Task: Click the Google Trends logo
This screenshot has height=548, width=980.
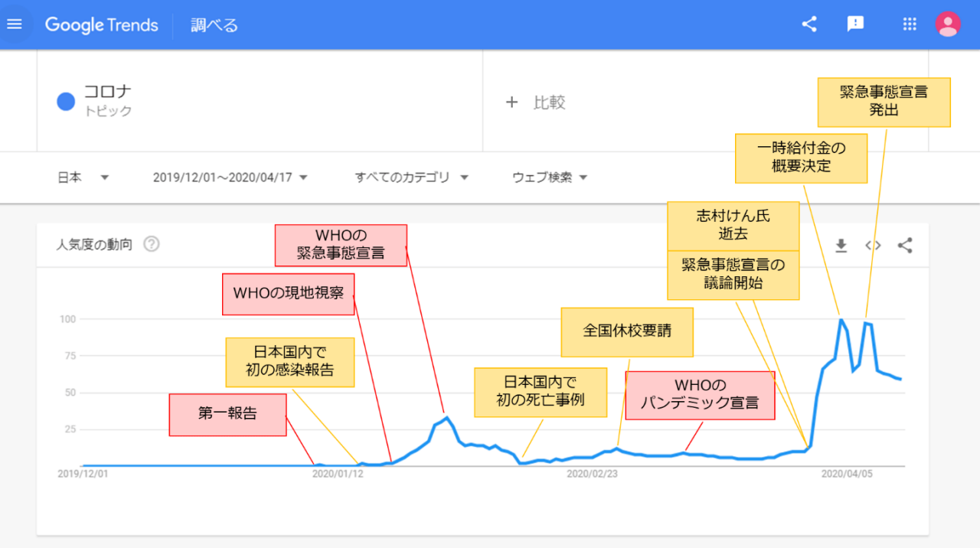Action: [x=102, y=25]
